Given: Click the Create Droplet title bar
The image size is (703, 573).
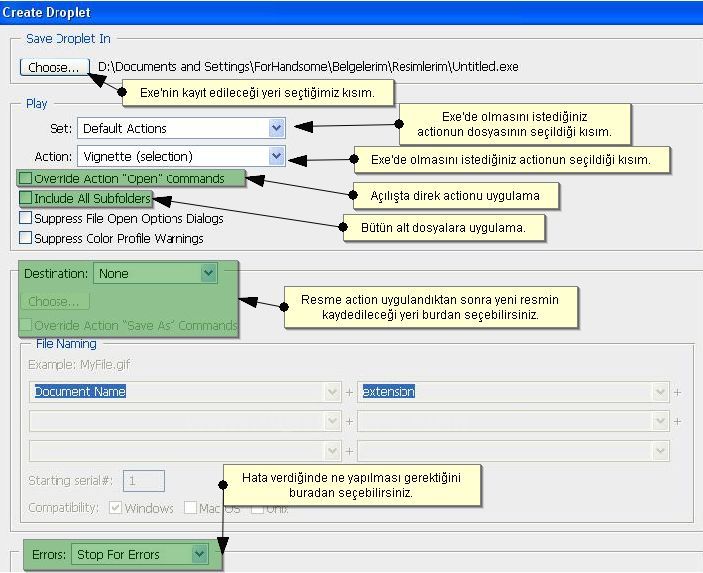Looking at the screenshot, I should click(x=352, y=12).
